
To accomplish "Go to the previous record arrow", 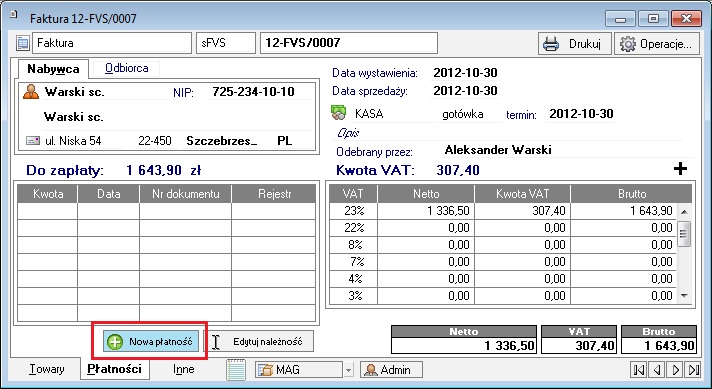I will tap(657, 370).
